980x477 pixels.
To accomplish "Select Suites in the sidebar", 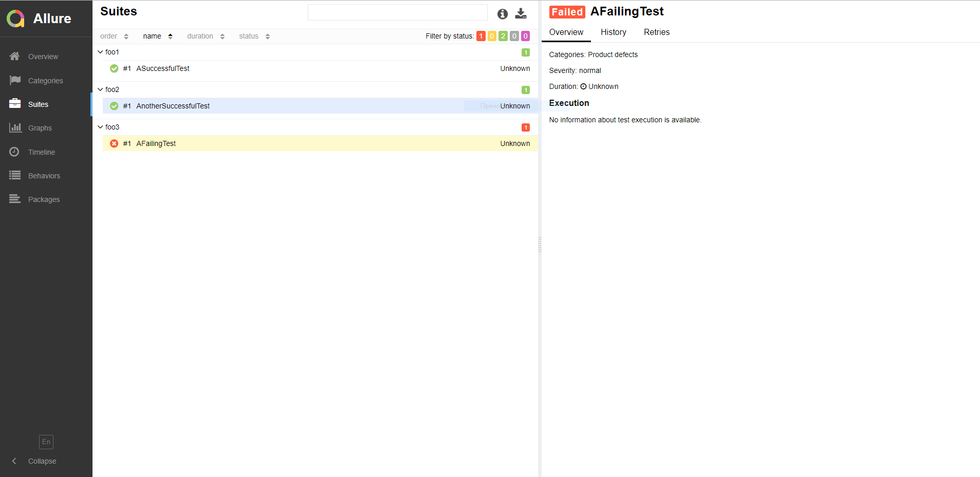I will (x=38, y=104).
